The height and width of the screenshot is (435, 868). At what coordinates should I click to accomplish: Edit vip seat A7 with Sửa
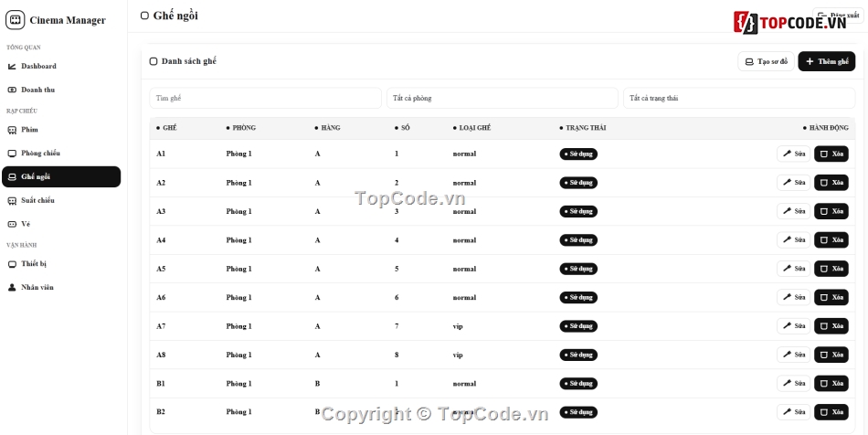[793, 326]
